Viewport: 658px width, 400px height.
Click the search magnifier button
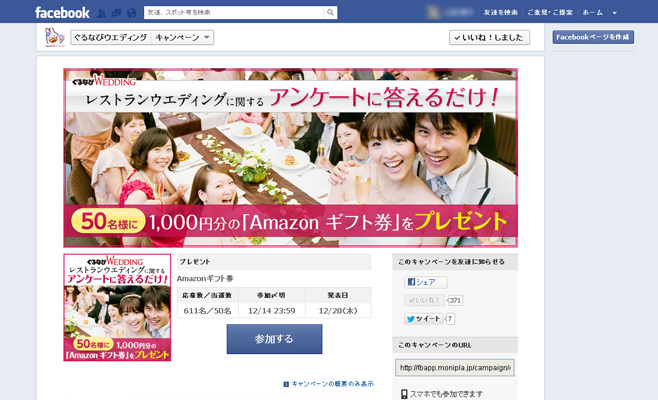click(x=330, y=13)
